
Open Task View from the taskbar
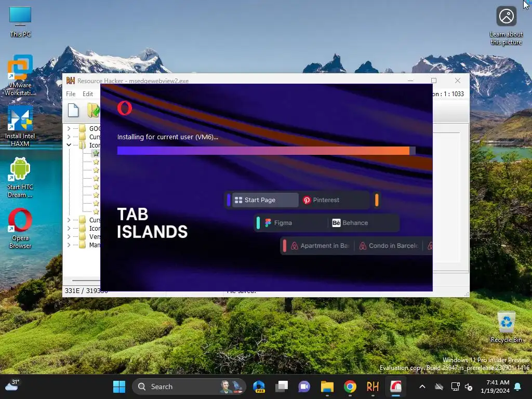pos(282,387)
